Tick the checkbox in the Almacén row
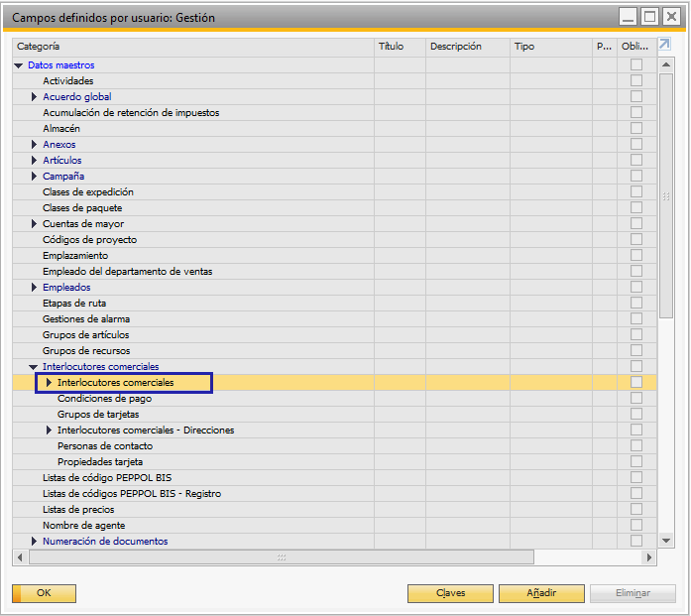Image resolution: width=691 pixels, height=616 pixels. click(x=636, y=128)
